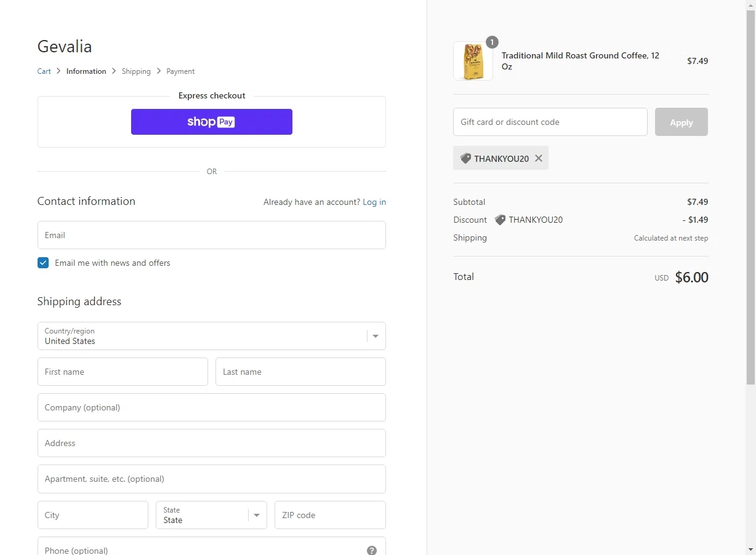Click the - $1.49 discount value
Image resolution: width=756 pixels, height=555 pixels.
(x=695, y=220)
